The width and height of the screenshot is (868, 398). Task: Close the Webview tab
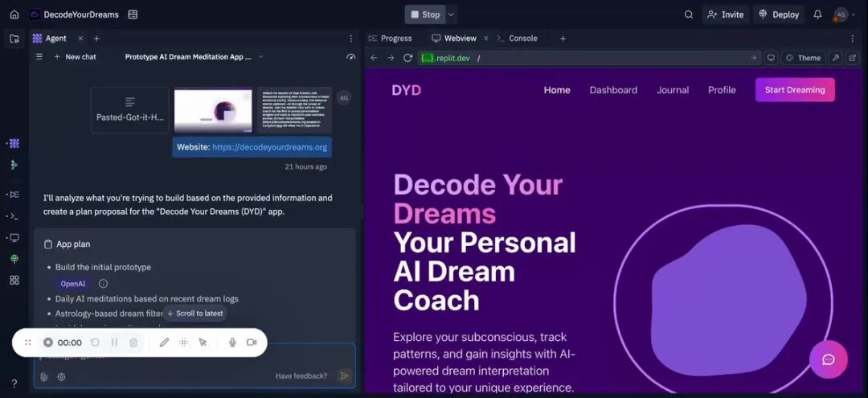[x=485, y=39]
